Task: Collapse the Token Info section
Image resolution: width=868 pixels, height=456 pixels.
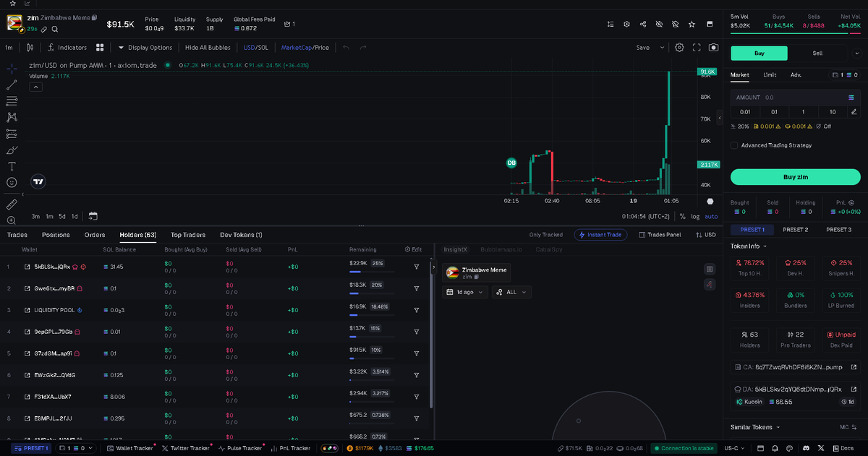Action: tap(748, 246)
